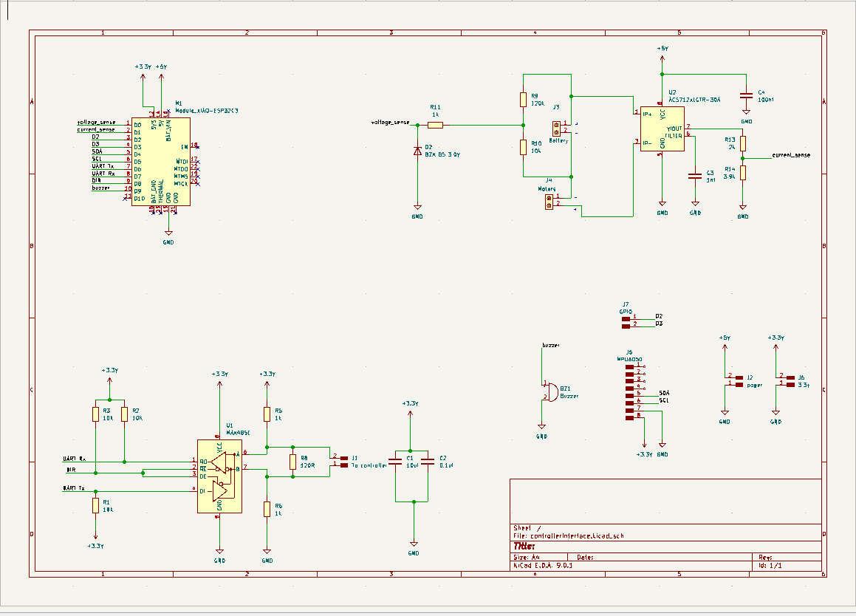Select resistor R14 3.9k symbol
The image size is (856, 616).
tap(742, 173)
